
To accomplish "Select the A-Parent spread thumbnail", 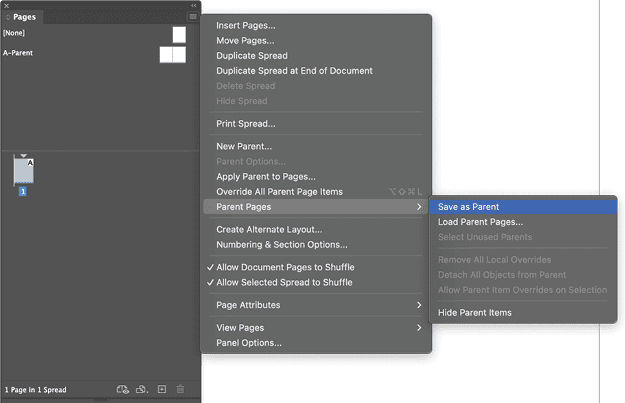I will (x=172, y=54).
